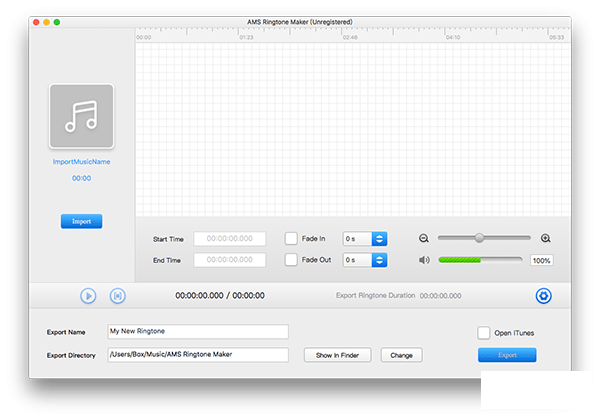Click the End Time input field
600x420 pixels.
[230, 260]
